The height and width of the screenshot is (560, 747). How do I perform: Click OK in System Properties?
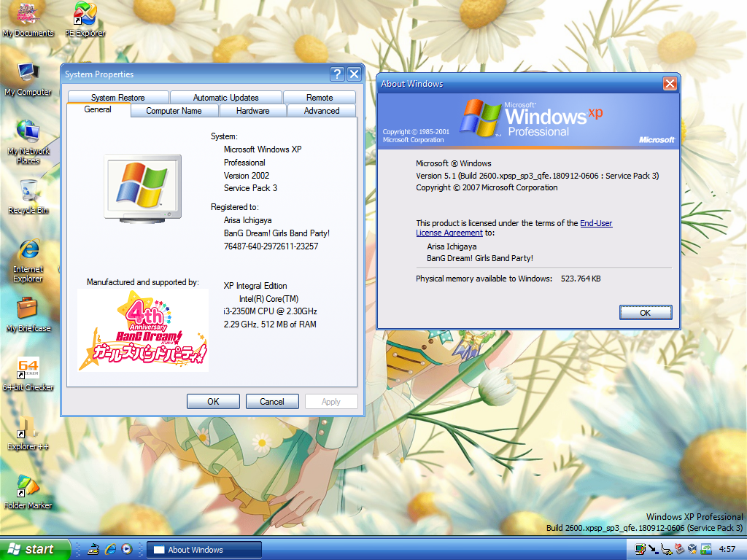click(x=214, y=402)
